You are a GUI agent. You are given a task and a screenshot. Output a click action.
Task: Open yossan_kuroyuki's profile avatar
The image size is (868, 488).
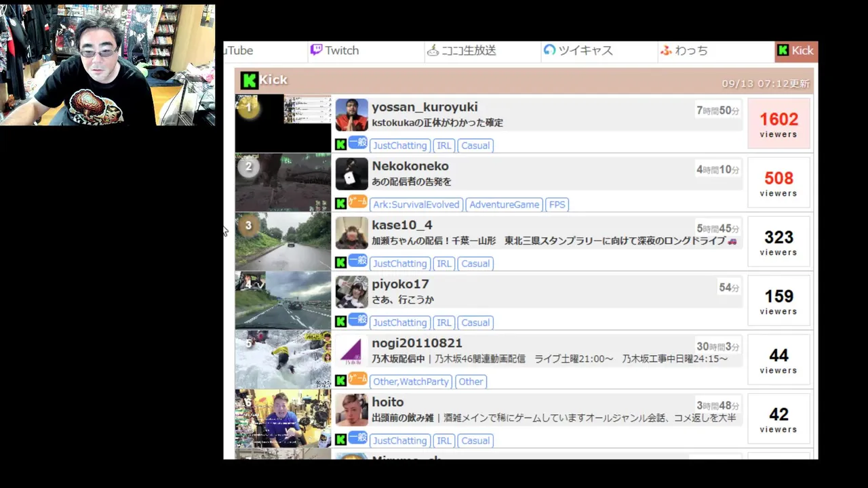click(x=351, y=115)
